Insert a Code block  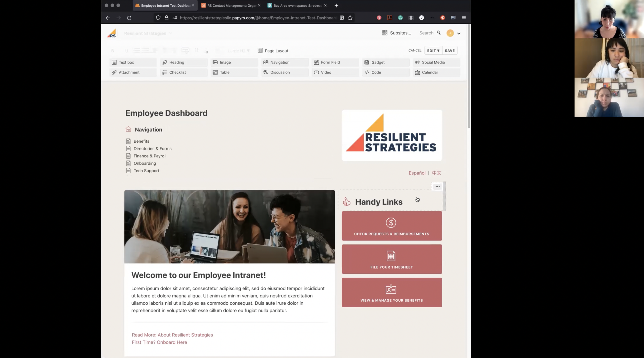click(x=386, y=72)
